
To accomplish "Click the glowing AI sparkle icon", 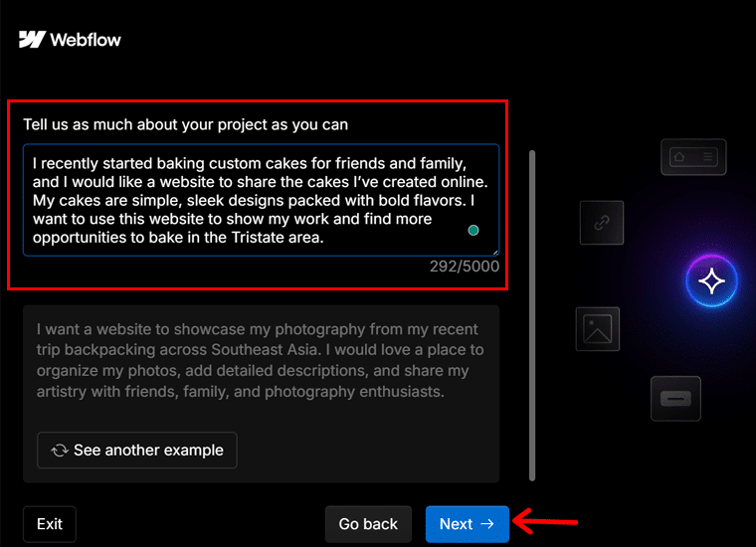I will [x=711, y=281].
